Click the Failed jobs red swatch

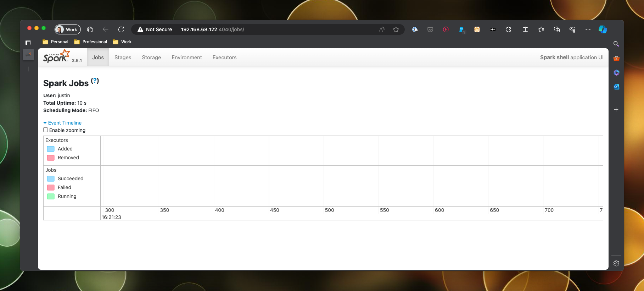[x=51, y=187]
